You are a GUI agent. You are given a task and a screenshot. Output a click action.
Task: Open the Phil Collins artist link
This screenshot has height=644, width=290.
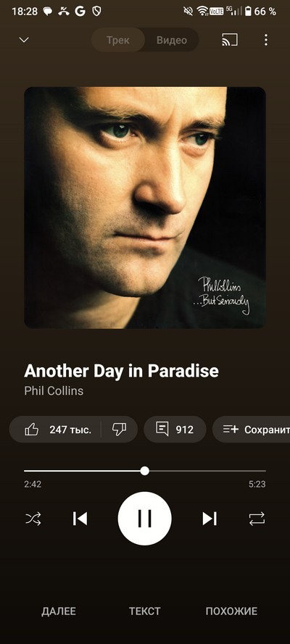pos(54,390)
